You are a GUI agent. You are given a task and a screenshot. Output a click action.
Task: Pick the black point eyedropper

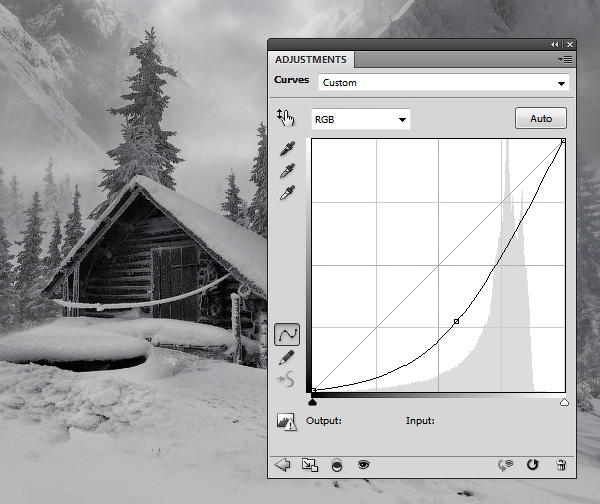pos(287,148)
